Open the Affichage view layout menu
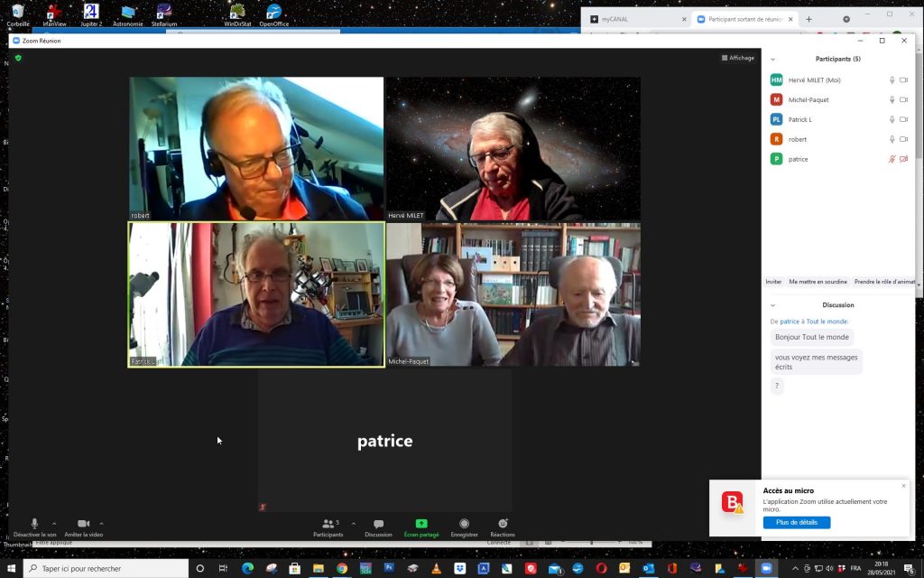The image size is (924, 578). [x=738, y=58]
